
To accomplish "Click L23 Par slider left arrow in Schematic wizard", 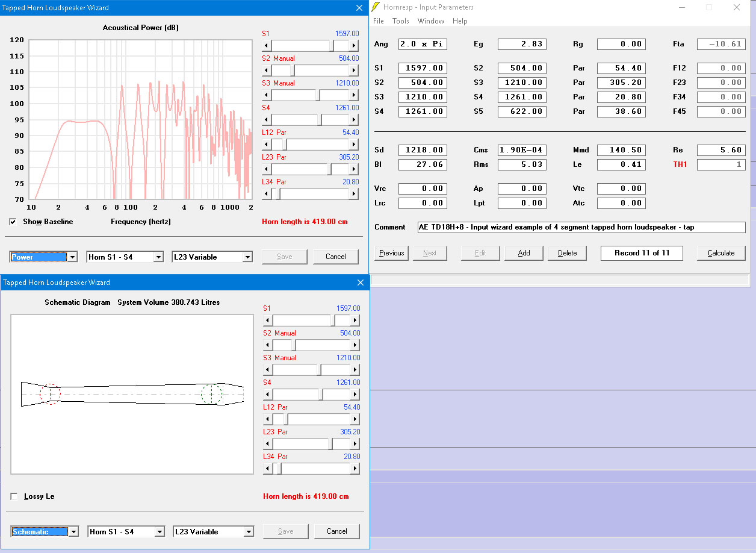I will (x=268, y=444).
